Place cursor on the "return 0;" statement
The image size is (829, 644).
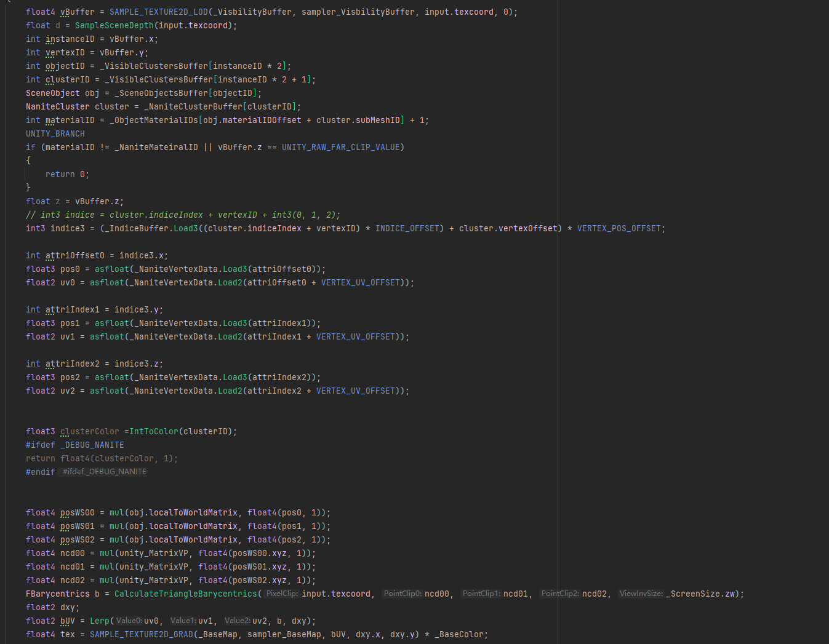coord(67,174)
